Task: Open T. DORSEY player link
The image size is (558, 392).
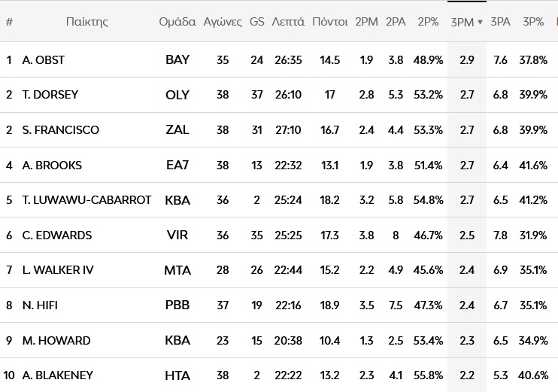Action: click(50, 95)
